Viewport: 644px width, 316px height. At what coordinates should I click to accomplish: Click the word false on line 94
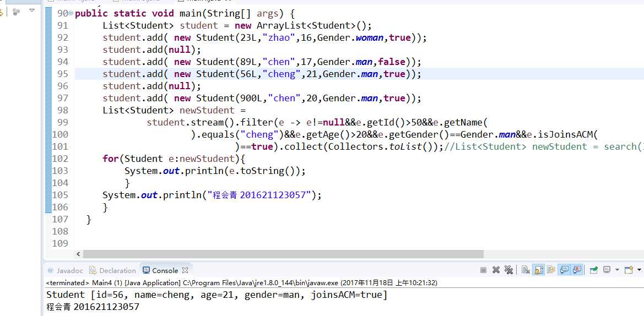click(392, 62)
